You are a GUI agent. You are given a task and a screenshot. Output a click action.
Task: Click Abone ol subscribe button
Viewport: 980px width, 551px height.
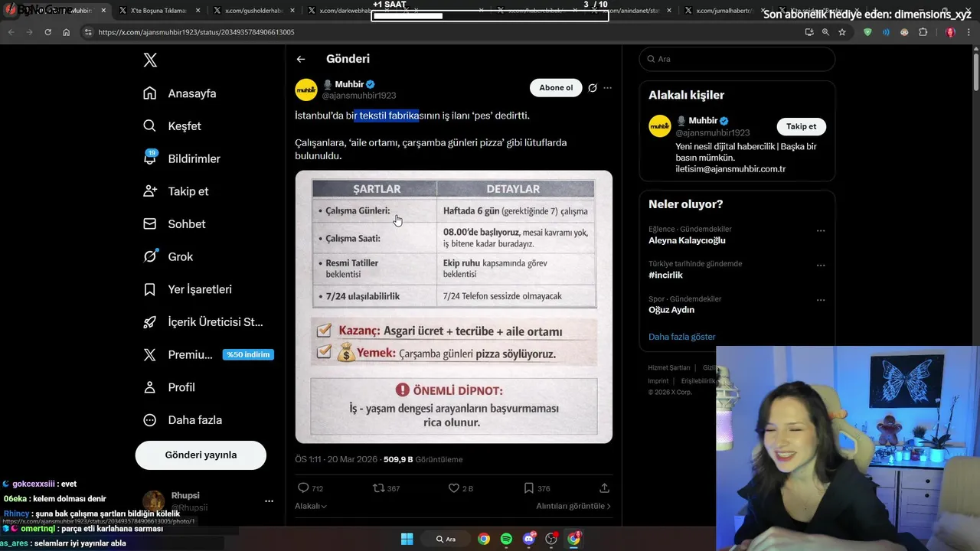click(556, 87)
